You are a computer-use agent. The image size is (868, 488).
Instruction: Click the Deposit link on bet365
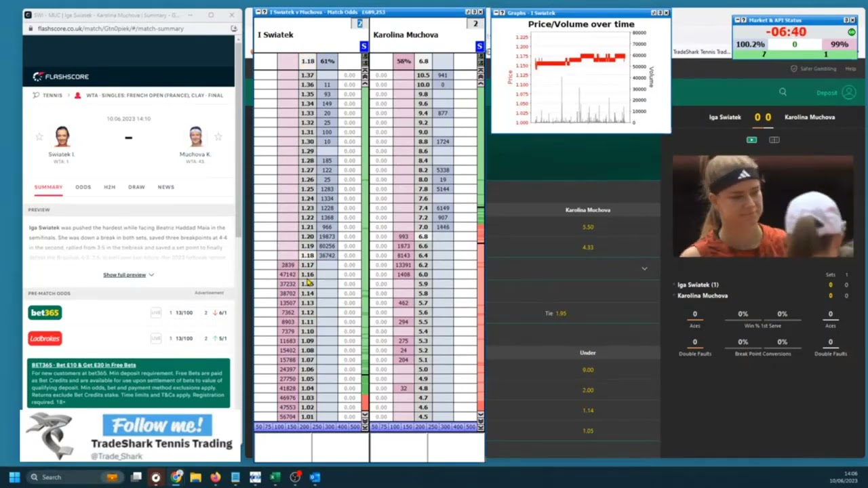click(827, 93)
